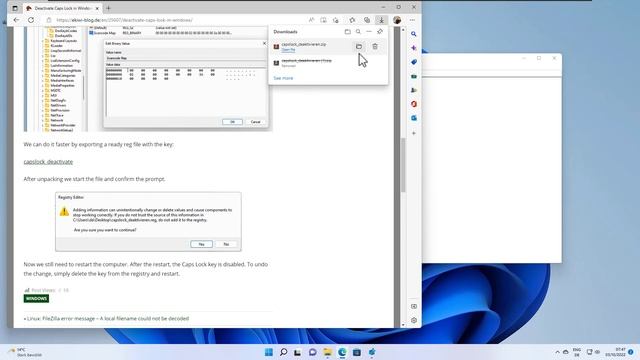Click the address bar URL field
The height and width of the screenshot is (360, 640).
coord(176,20)
